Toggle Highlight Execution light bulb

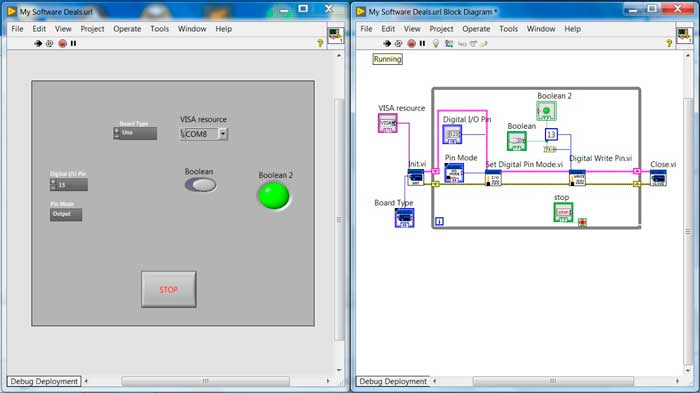coord(436,43)
